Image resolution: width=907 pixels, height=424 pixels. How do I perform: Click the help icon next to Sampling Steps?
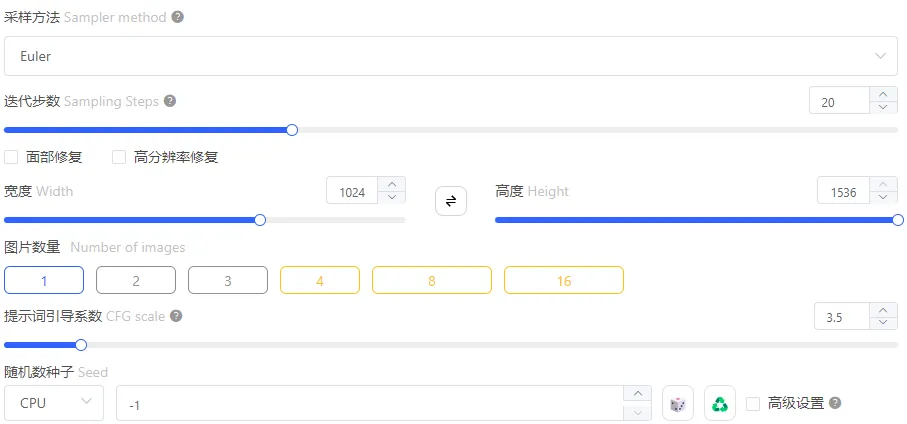point(169,101)
